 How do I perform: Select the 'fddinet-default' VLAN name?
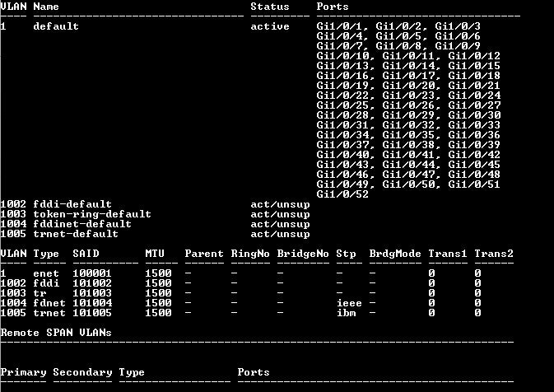[x=82, y=224]
